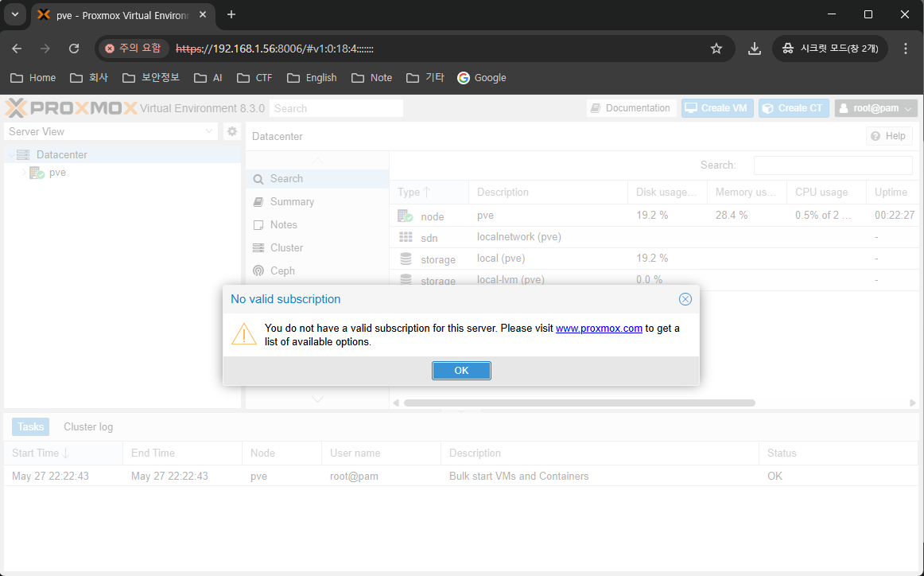Image resolution: width=924 pixels, height=576 pixels.
Task: Click the 28.4 % memory cell
Action: point(747,215)
